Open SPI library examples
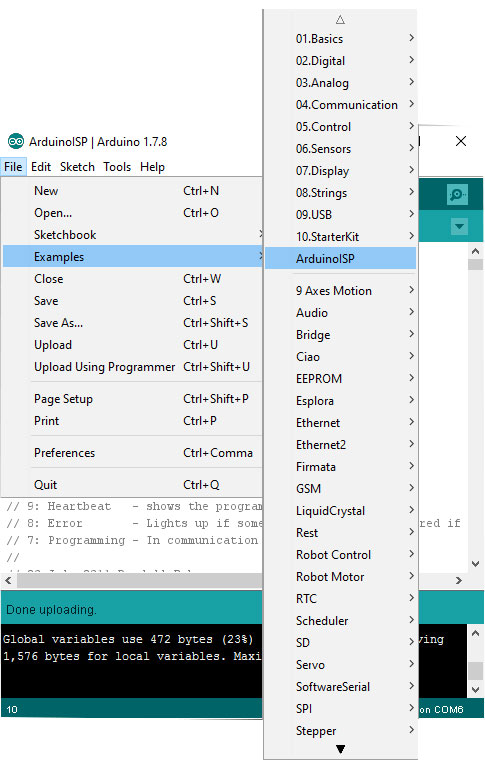Screen dimensions: 485x760 (341, 709)
